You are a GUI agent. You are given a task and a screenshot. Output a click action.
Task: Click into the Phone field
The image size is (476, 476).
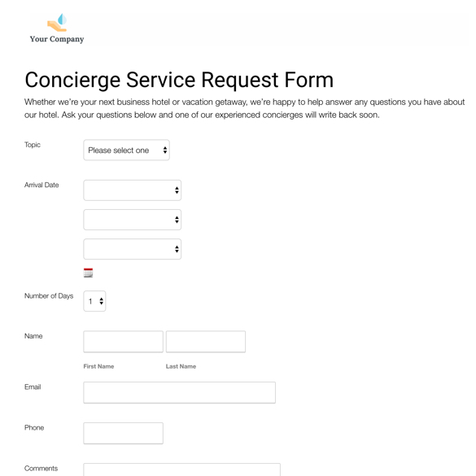click(x=123, y=433)
